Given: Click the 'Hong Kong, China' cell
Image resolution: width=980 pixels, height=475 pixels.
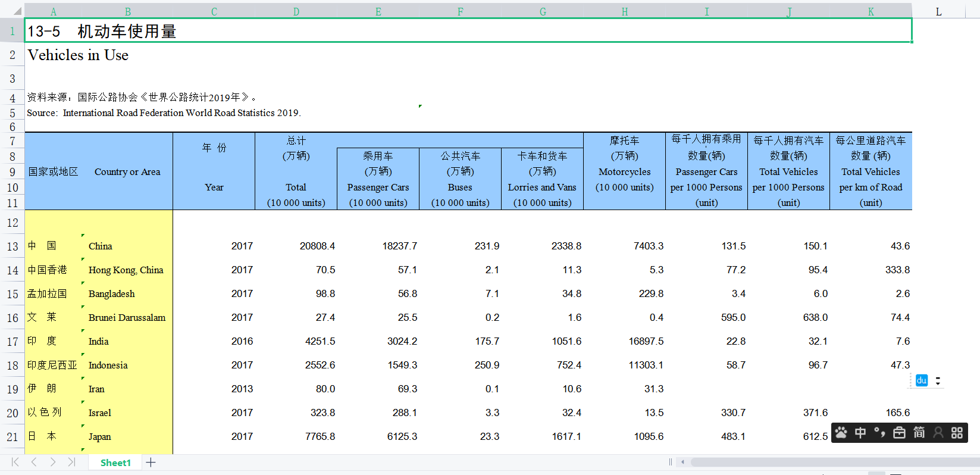Looking at the screenshot, I should 126,270.
